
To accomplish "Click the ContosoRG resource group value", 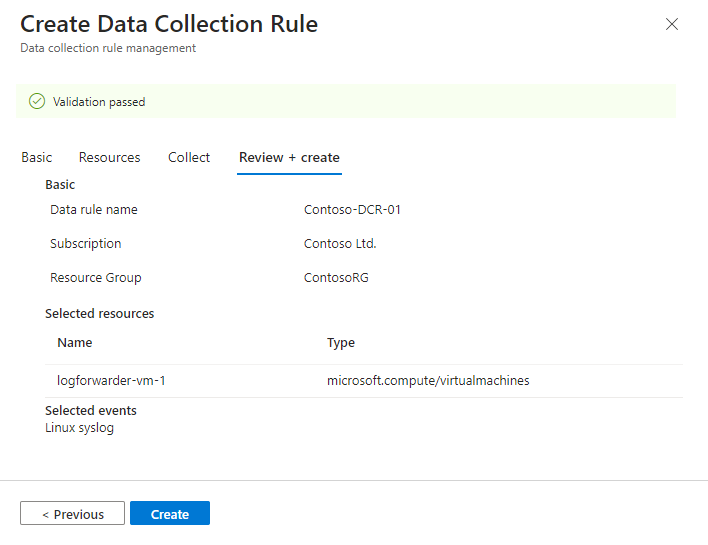I will (336, 277).
